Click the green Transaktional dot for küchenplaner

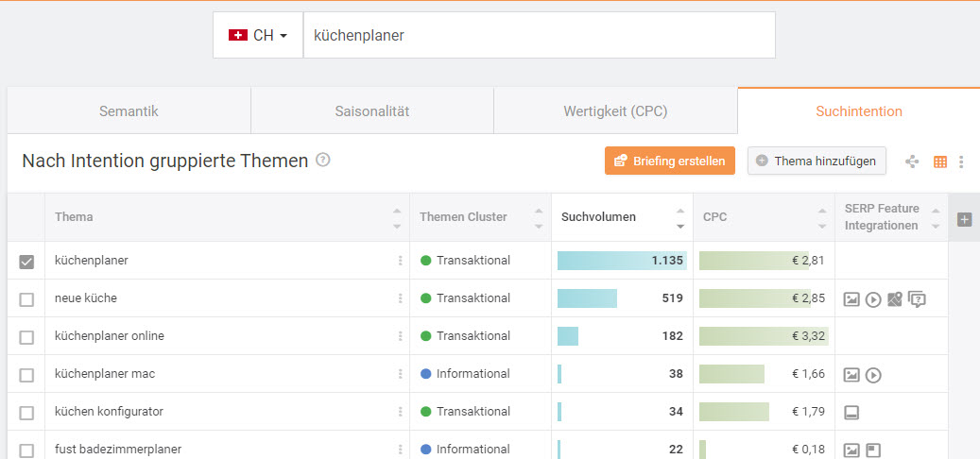coord(426,261)
